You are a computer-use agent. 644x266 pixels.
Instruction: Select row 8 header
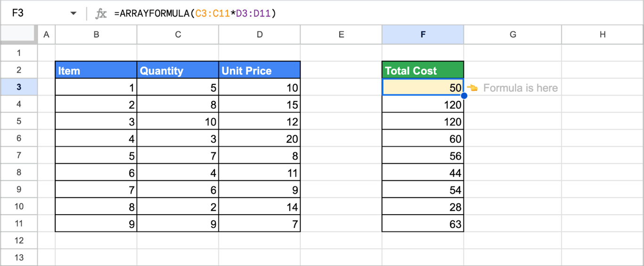pos(18,172)
